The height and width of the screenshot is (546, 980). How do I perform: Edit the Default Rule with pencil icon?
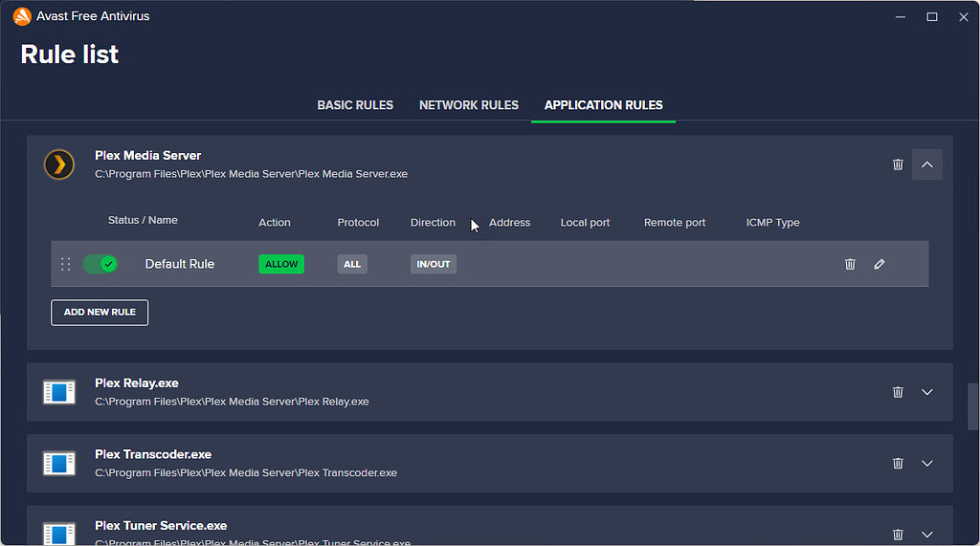point(880,264)
